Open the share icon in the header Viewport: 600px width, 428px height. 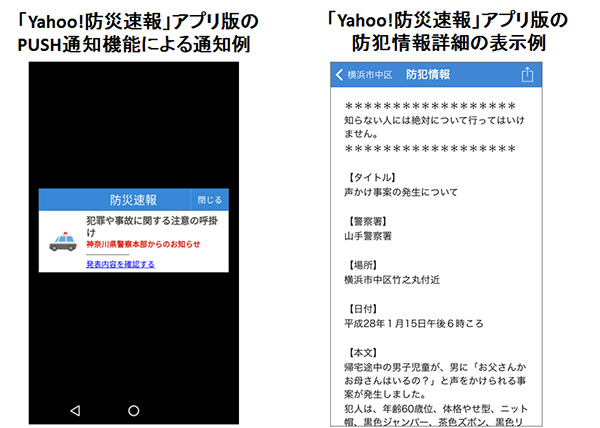pyautogui.click(x=527, y=75)
